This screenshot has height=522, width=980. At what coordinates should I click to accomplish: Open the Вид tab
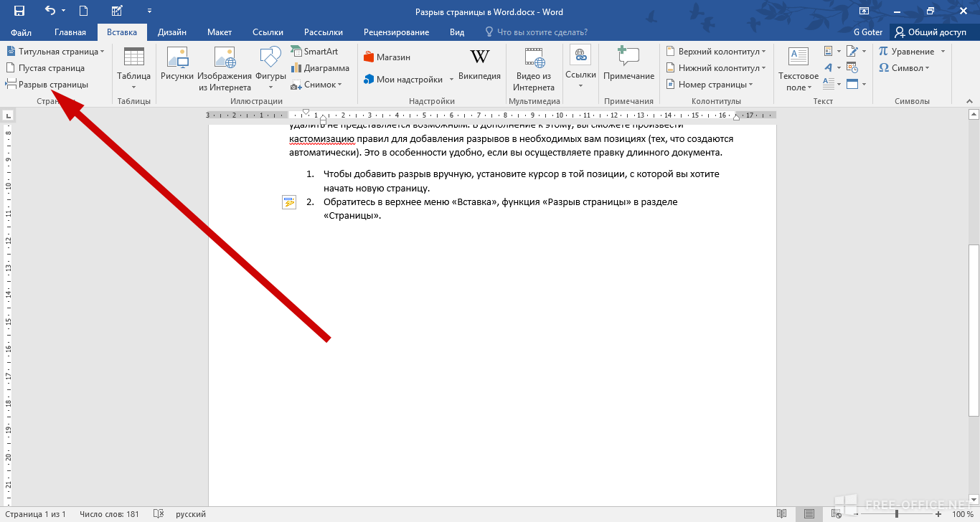[457, 32]
